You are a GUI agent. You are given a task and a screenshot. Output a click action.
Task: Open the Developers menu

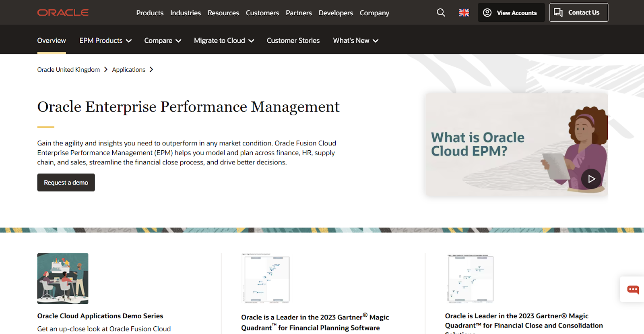click(336, 13)
